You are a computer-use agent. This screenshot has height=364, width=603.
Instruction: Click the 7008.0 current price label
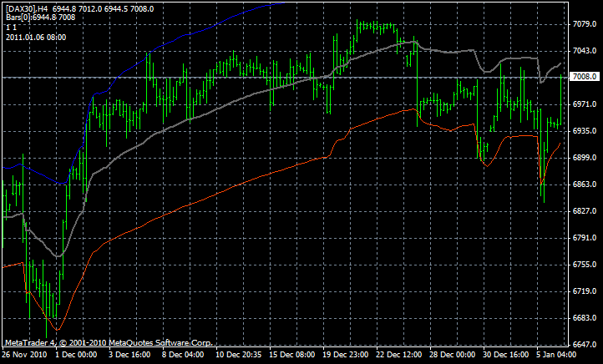[585, 77]
